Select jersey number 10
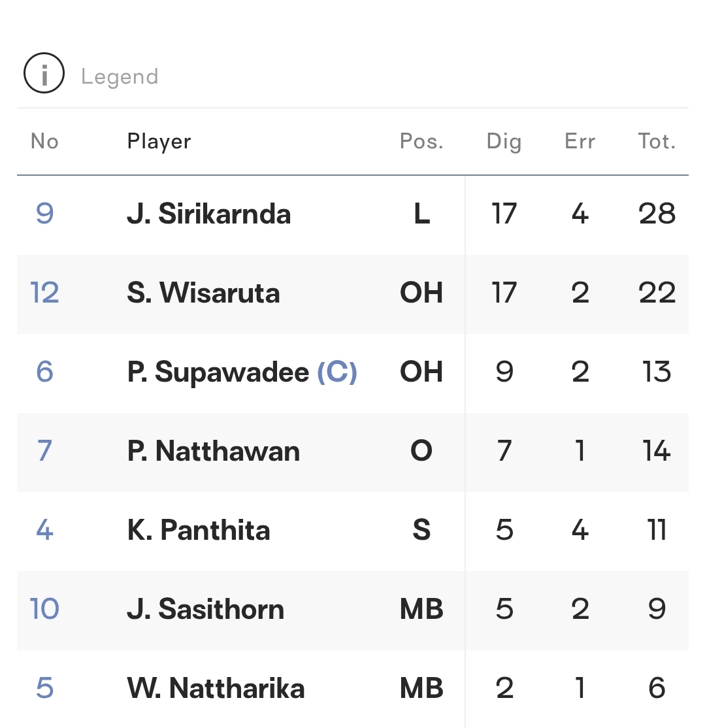 pyautogui.click(x=44, y=608)
